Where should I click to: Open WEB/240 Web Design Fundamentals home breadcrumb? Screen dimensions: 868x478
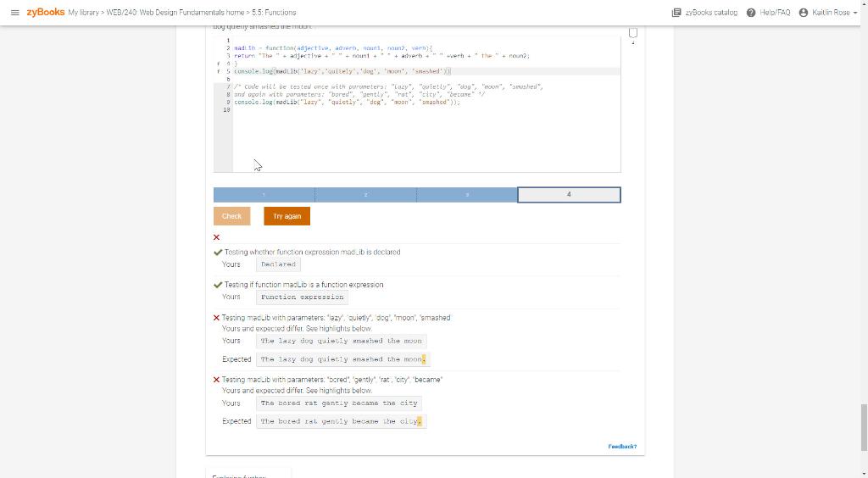tap(175, 12)
